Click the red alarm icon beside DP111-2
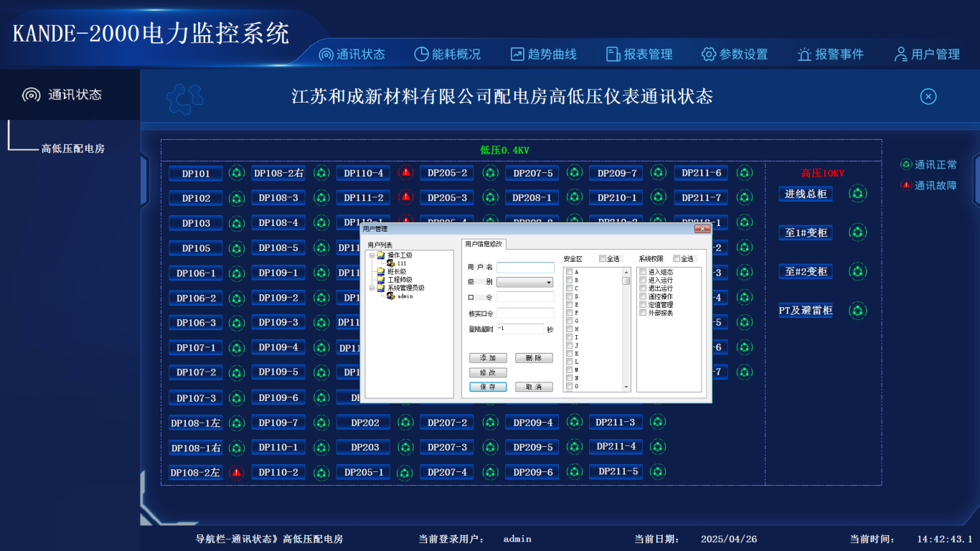Screen dimensions: 980x551 406,197
